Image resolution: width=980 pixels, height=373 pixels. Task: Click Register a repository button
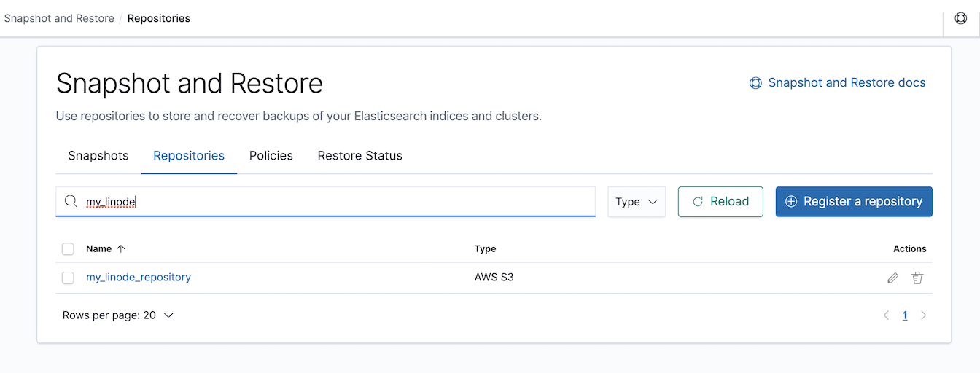coord(854,202)
